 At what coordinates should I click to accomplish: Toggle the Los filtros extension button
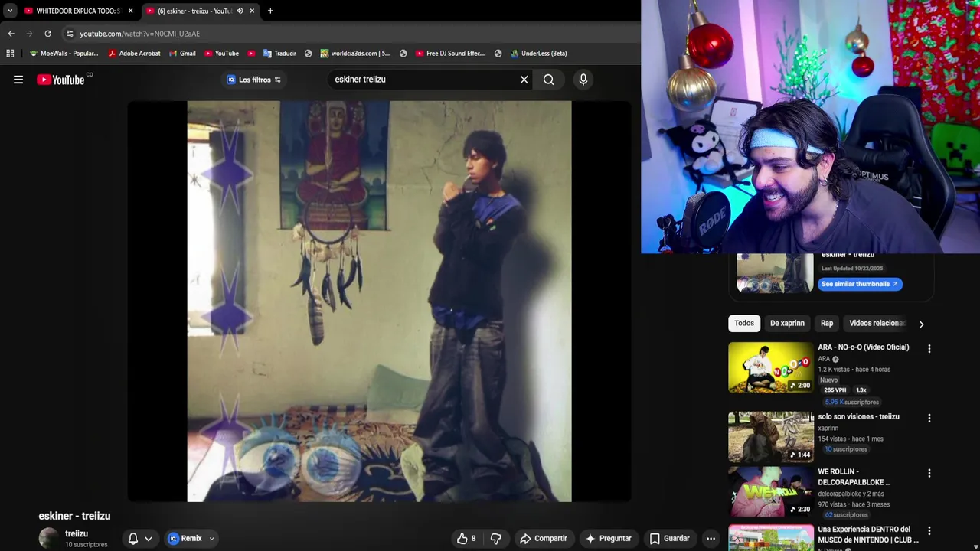coord(254,80)
